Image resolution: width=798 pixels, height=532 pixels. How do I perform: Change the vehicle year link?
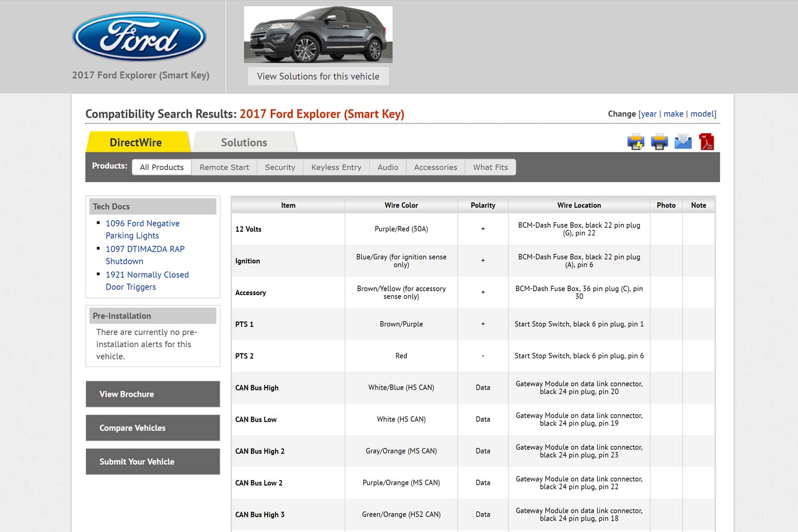coord(648,114)
